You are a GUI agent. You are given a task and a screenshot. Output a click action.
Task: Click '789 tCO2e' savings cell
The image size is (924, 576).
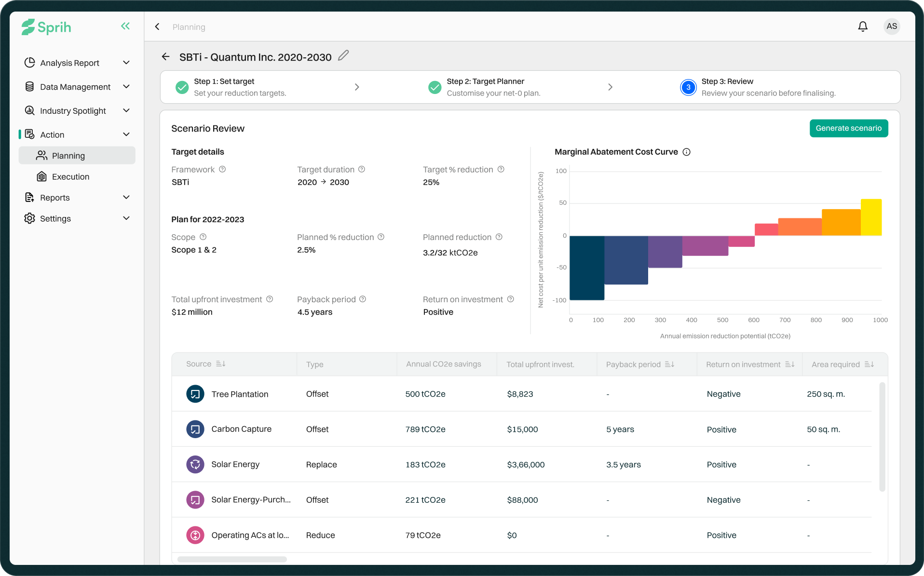pos(425,429)
